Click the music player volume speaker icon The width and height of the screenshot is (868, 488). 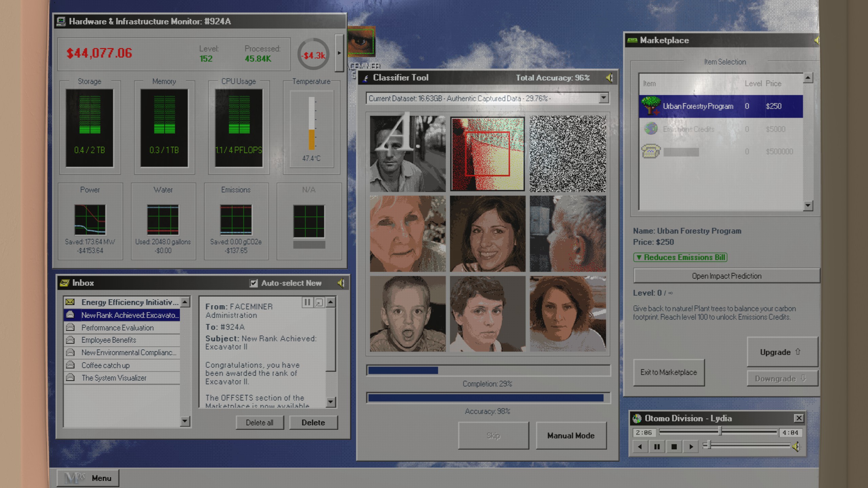pos(796,447)
